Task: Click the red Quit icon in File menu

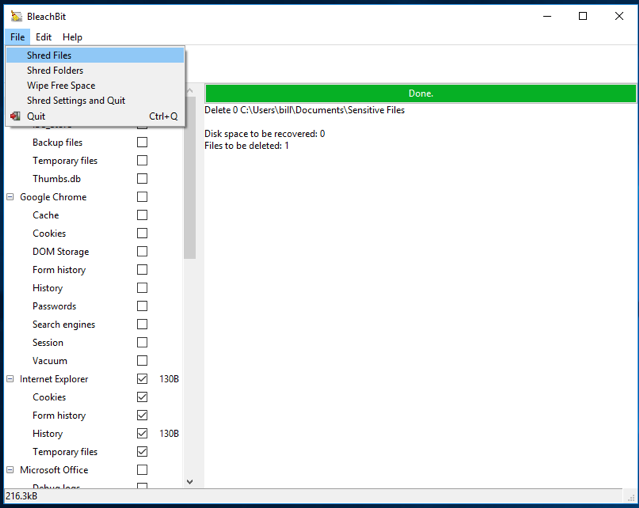Action: pos(15,116)
